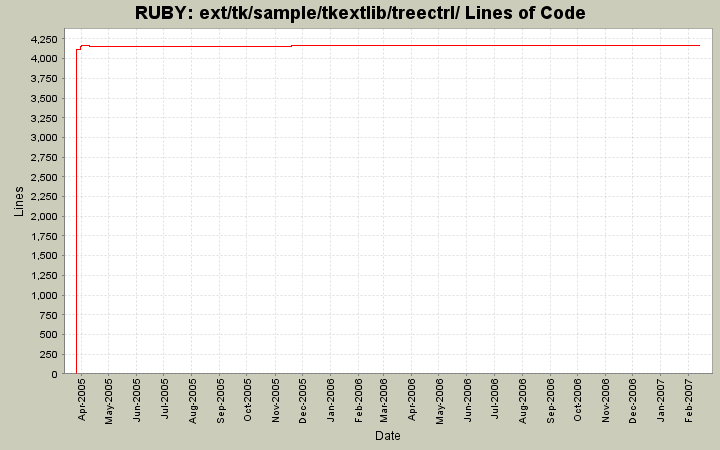Click the 2,500 y-axis value
Viewport: 720px width, 450px height.
[44, 177]
